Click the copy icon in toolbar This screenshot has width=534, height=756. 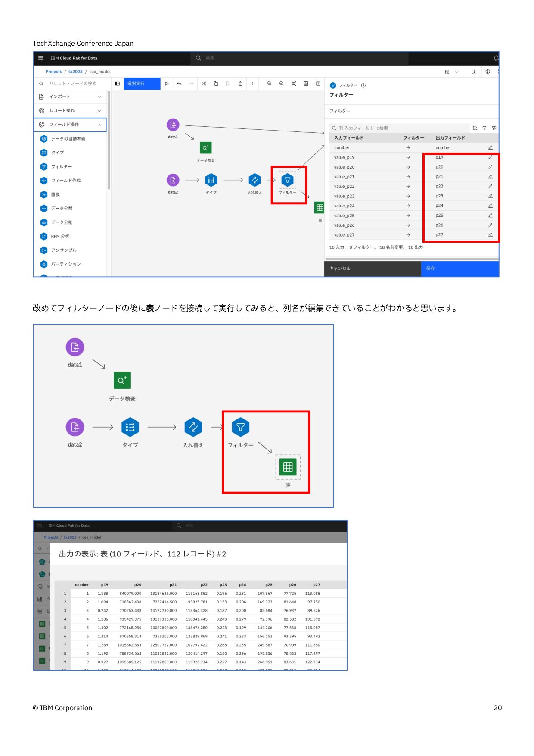click(x=216, y=84)
